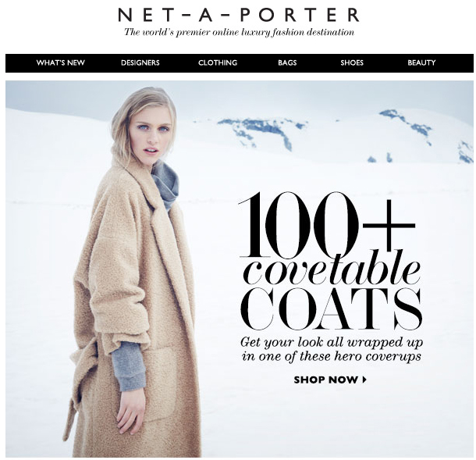Click the italic word covetable

coord(332,269)
